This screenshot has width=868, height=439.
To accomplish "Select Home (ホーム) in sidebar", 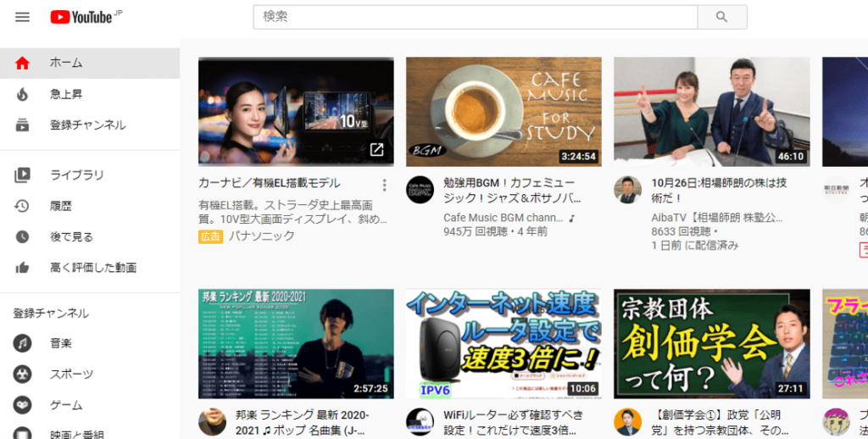I will [x=66, y=63].
